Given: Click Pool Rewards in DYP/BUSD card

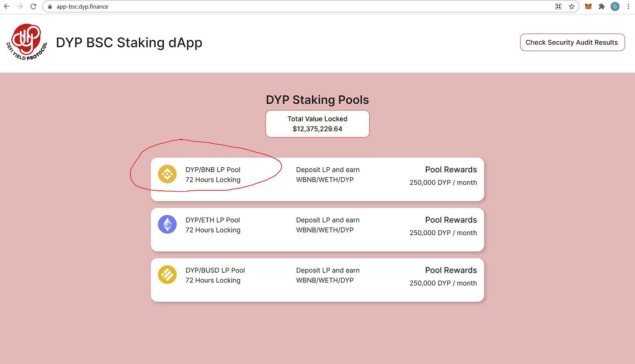Looking at the screenshot, I should tap(451, 270).
